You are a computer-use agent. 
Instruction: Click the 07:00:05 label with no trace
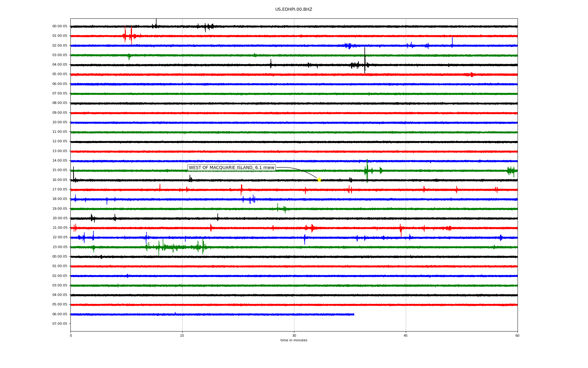click(x=60, y=324)
